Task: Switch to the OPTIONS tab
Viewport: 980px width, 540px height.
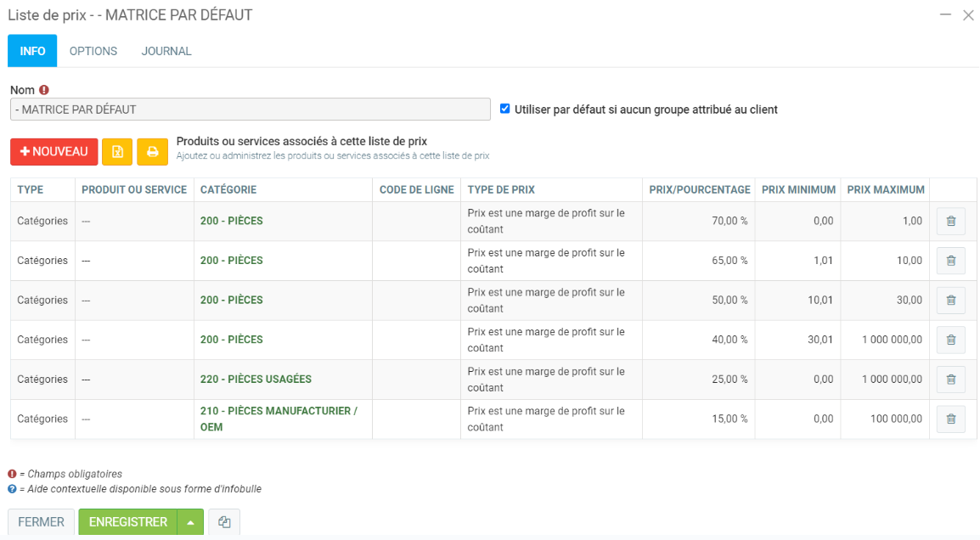Action: (x=93, y=51)
